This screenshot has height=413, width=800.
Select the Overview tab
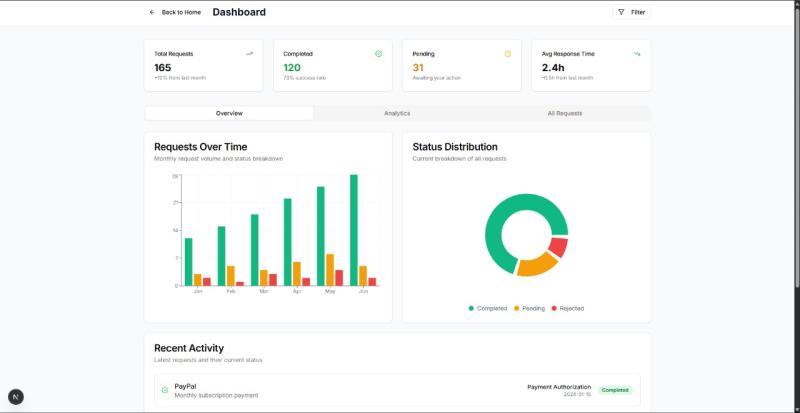(229, 113)
